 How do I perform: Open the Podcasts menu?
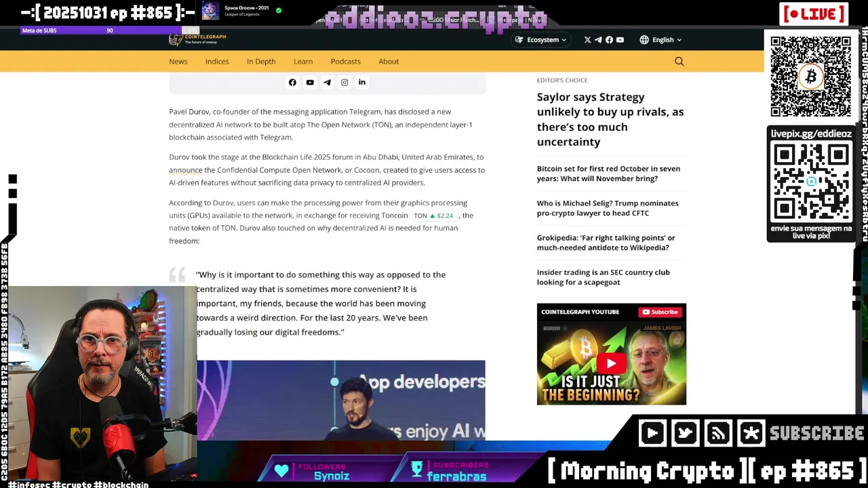(346, 61)
